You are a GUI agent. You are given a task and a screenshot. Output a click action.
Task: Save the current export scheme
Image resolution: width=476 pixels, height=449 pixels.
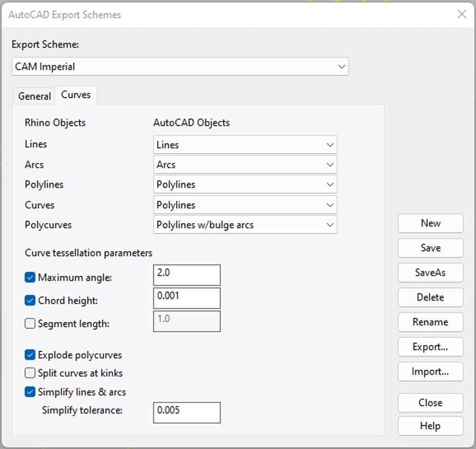coord(430,248)
